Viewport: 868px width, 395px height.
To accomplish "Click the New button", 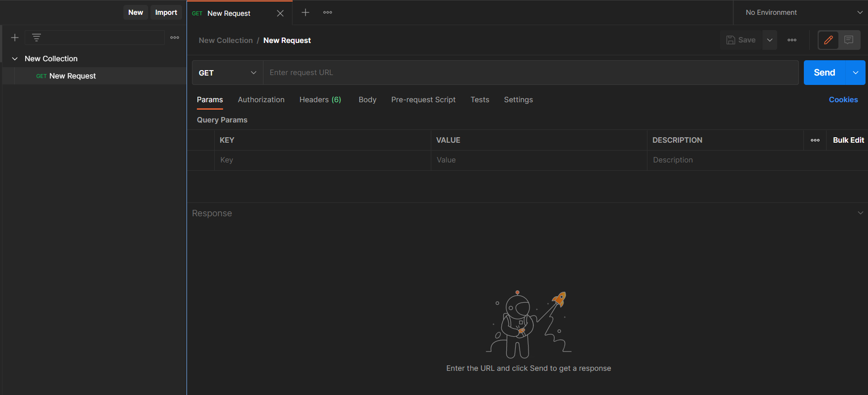I will [x=136, y=12].
